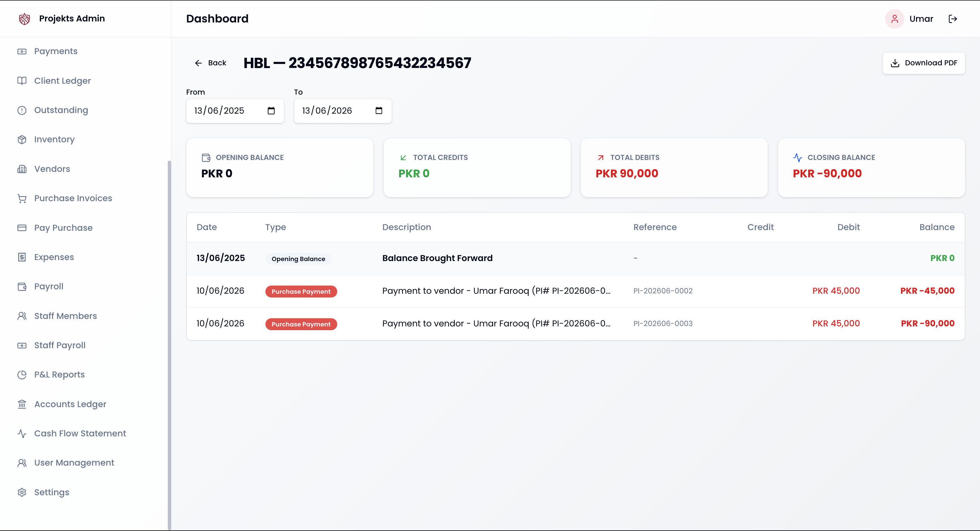Click the Opening Balance type badge
This screenshot has height=531, width=980.
point(298,259)
